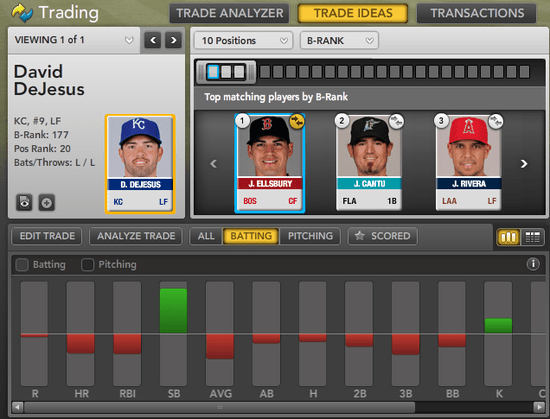Viewport: 550px width, 419px height.
Task: Click the HR stat bar
Action: 81,344
